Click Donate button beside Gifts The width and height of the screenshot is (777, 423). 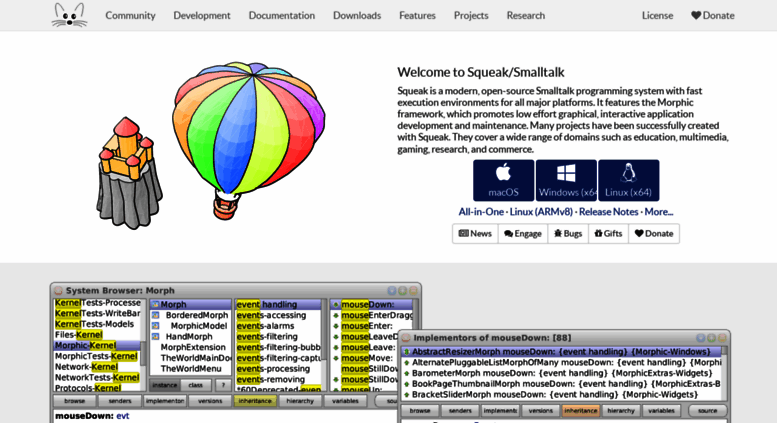click(654, 233)
